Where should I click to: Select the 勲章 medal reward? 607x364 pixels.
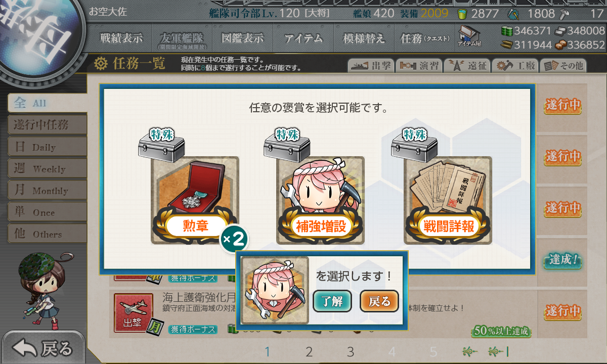pyautogui.click(x=195, y=201)
